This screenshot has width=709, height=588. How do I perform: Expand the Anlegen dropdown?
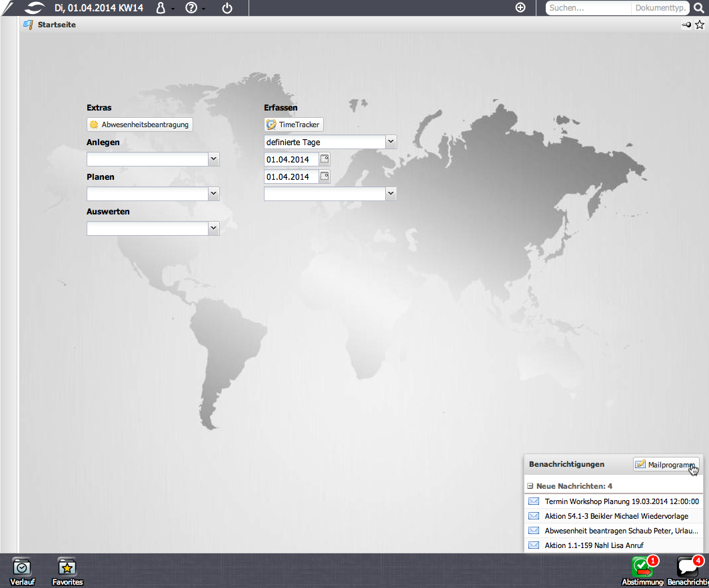tap(213, 159)
